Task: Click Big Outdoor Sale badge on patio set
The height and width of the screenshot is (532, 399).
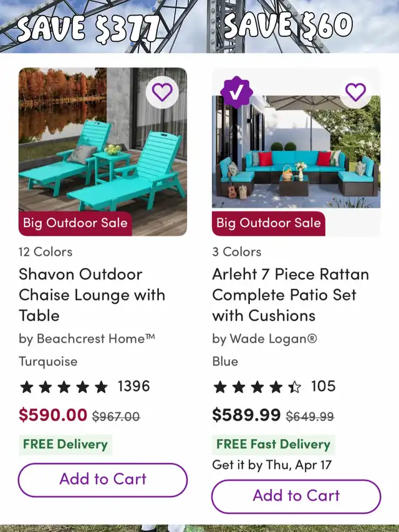Action: 269,223
